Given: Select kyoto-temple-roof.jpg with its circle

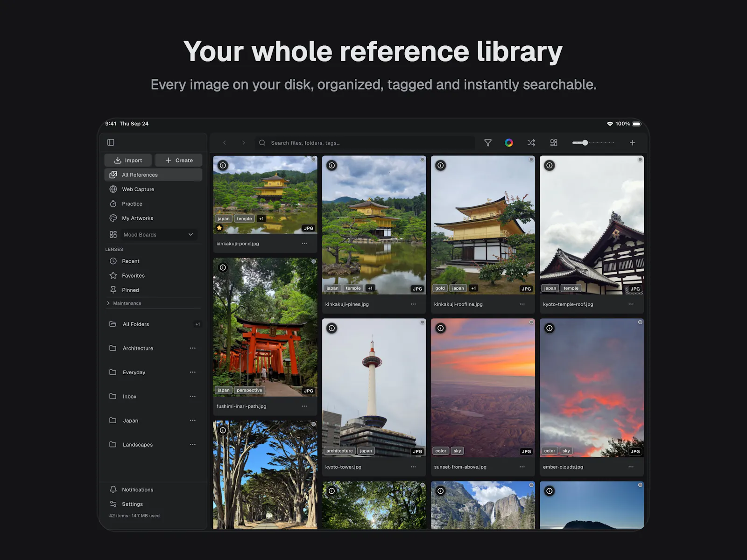Looking at the screenshot, I should [x=640, y=160].
